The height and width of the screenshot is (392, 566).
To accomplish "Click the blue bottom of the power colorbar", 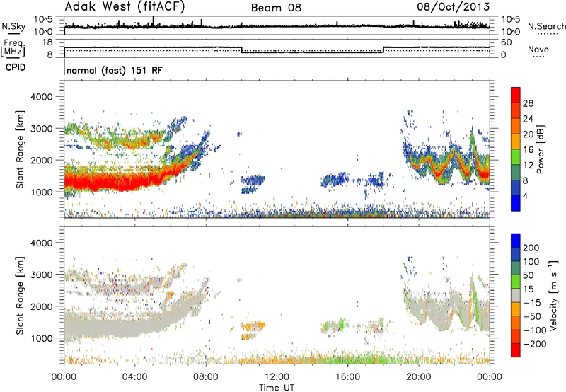I will point(516,203).
